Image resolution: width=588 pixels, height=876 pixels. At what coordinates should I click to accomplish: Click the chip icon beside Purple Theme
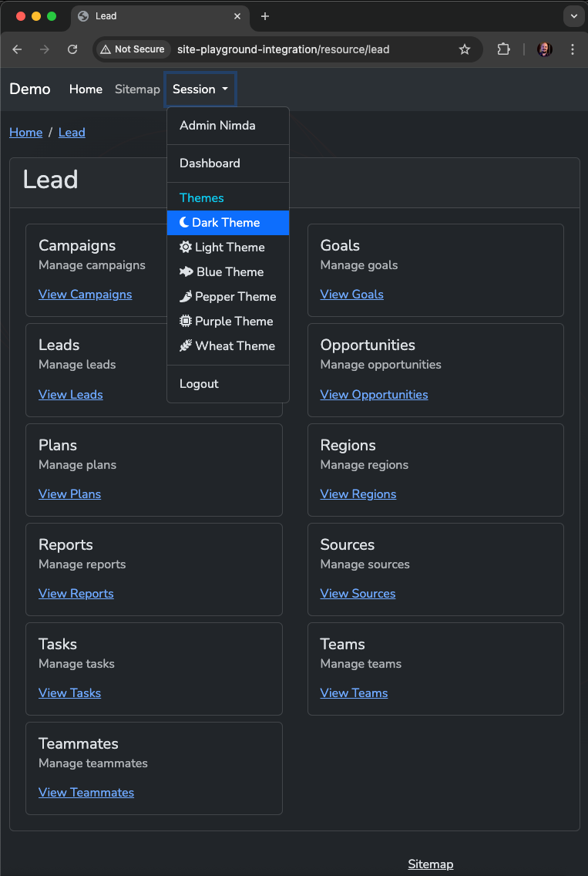[x=186, y=322]
